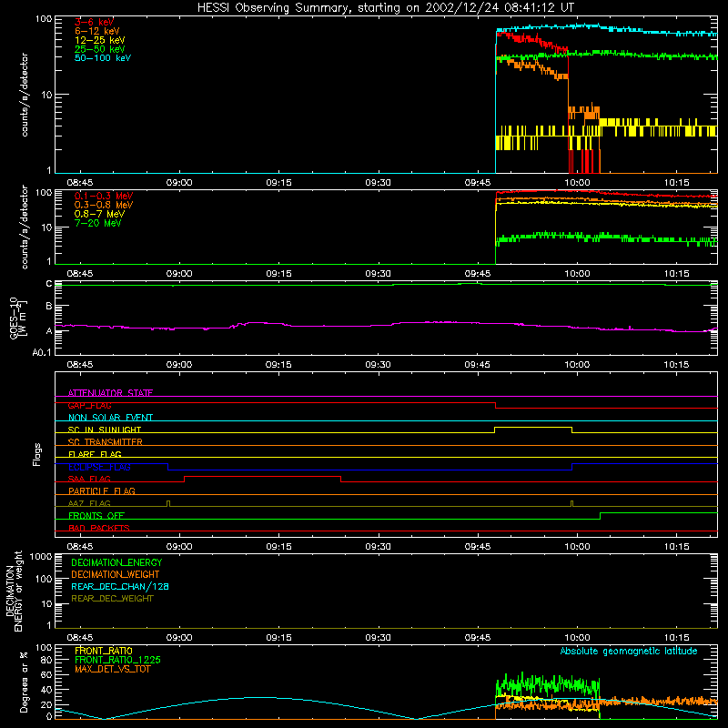This screenshot has width=728, height=728.
Task: Select the yellow FRONT_RATIO legend label
Action: [x=104, y=651]
